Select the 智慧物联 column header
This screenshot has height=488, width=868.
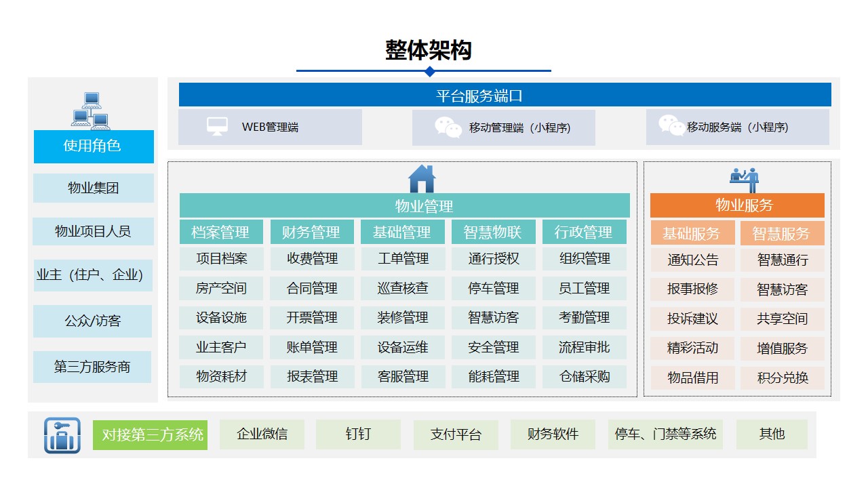[x=494, y=232]
